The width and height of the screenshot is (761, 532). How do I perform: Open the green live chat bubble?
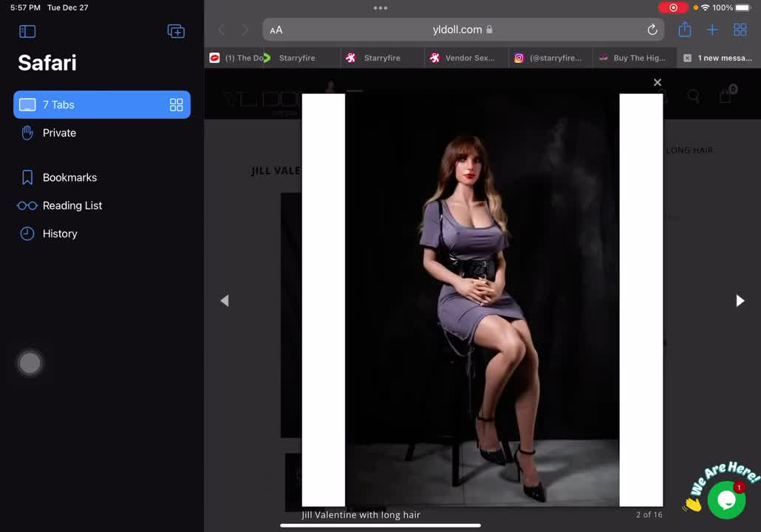(726, 500)
